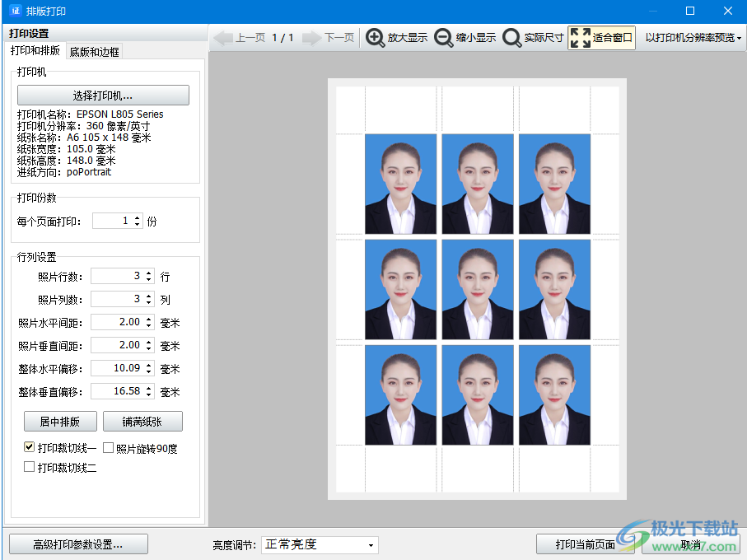Go to next page arrow
Viewport: 747px width, 560px height.
311,38
